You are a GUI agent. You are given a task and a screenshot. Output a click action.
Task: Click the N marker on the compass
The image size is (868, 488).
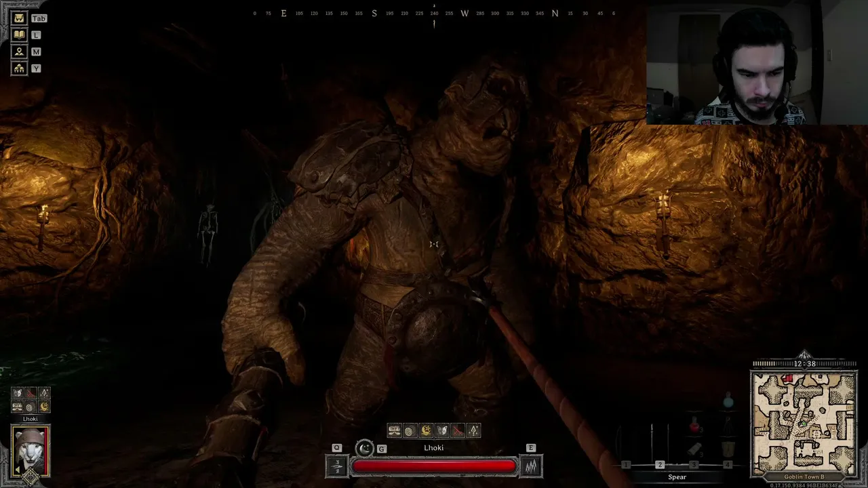coord(555,14)
